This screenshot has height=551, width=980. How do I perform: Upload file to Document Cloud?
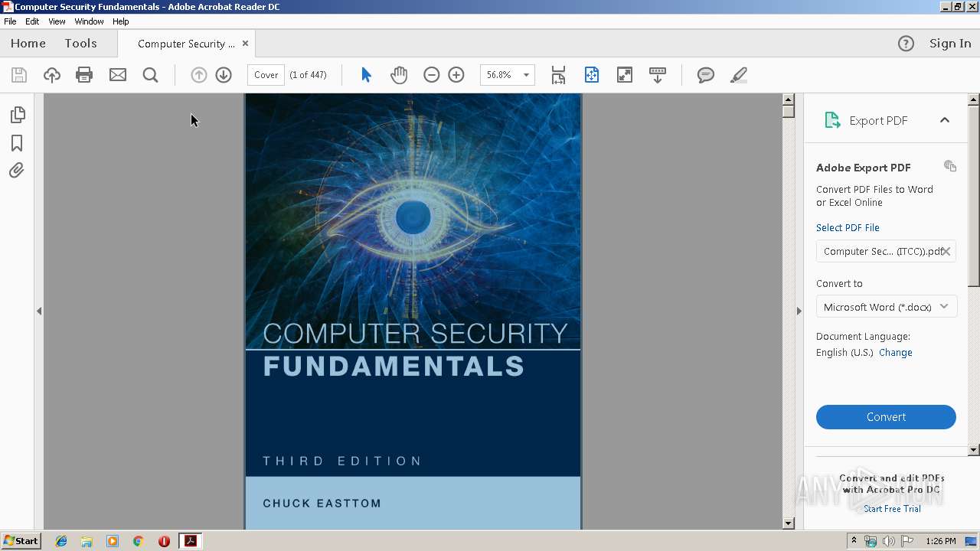(x=52, y=75)
